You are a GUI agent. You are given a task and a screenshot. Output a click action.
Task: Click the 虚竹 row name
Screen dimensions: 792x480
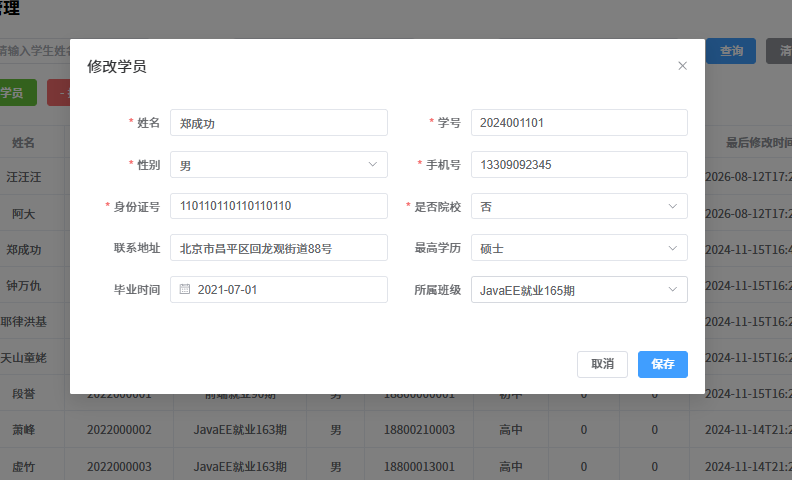[x=24, y=466]
